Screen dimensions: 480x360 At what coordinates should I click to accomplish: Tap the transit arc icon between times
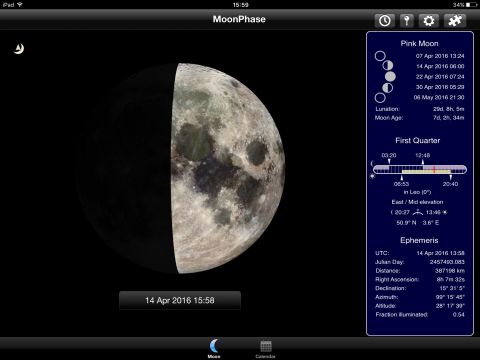[x=418, y=212]
